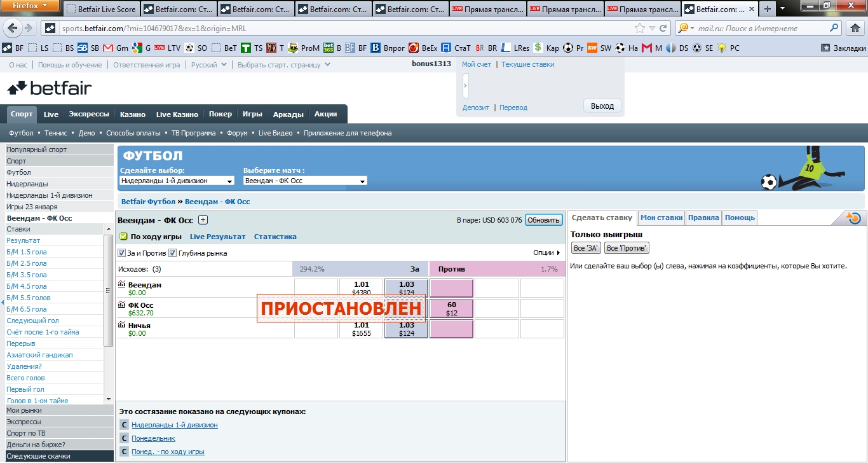Open a new tab with the plus button
The height and width of the screenshot is (463, 868).
pyautogui.click(x=768, y=10)
